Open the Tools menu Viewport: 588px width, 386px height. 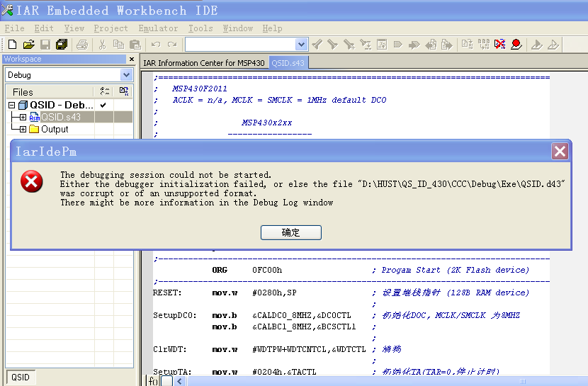[x=200, y=28]
